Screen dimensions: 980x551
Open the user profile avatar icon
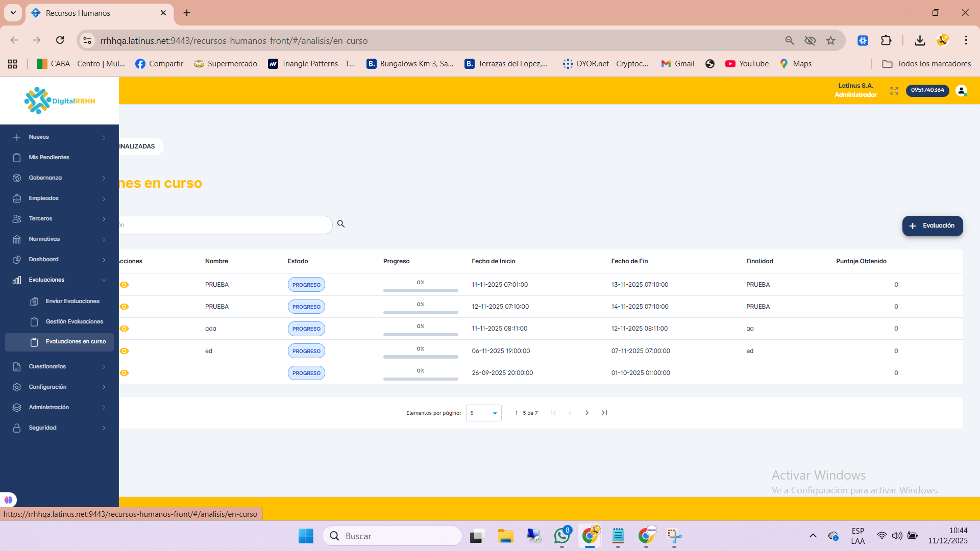click(961, 91)
